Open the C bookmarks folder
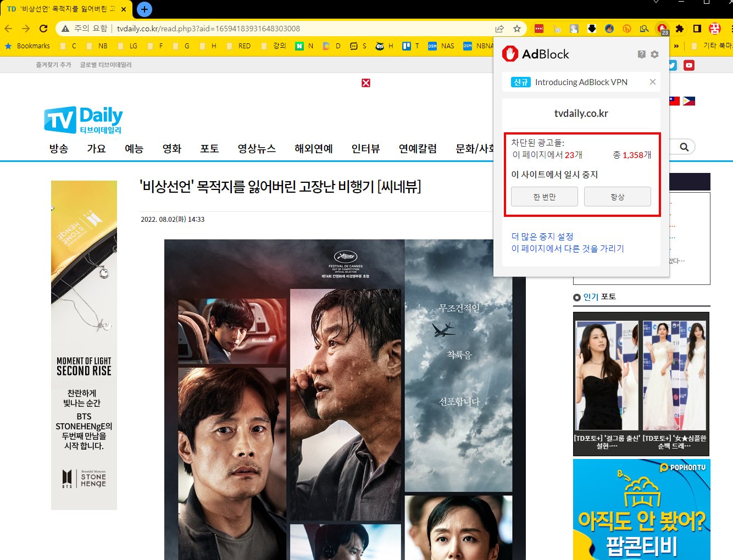This screenshot has height=560, width=733. point(68,46)
